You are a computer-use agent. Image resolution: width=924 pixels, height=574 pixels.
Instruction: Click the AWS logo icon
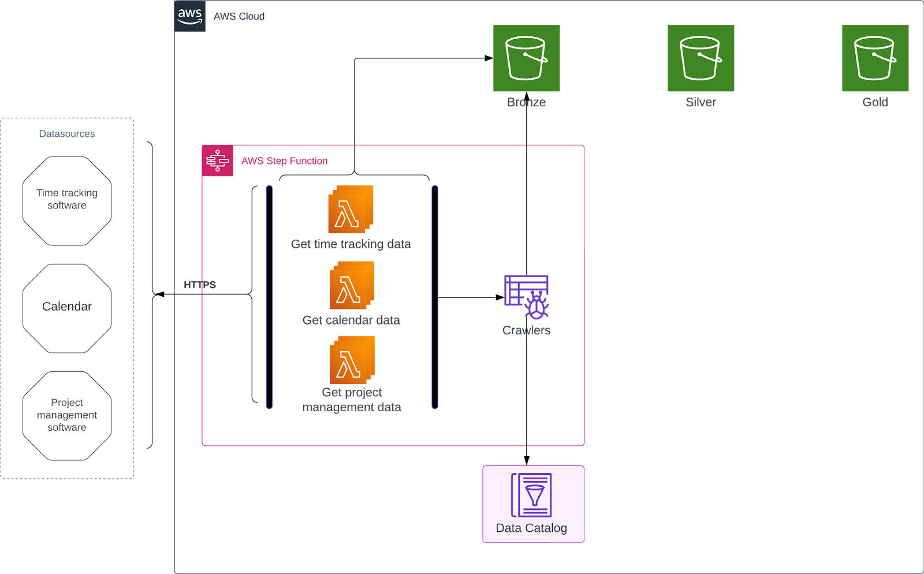pos(190,16)
